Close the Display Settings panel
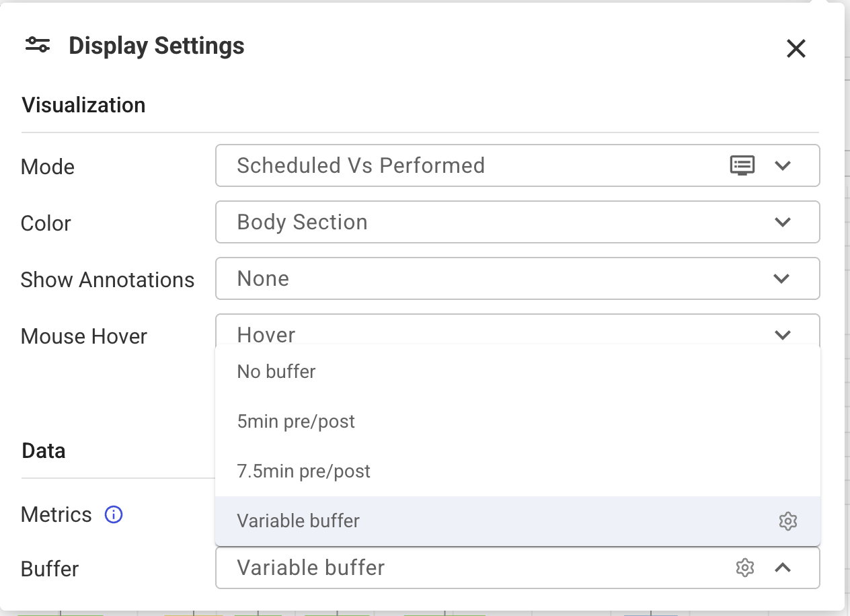This screenshot has width=850, height=616. tap(796, 48)
